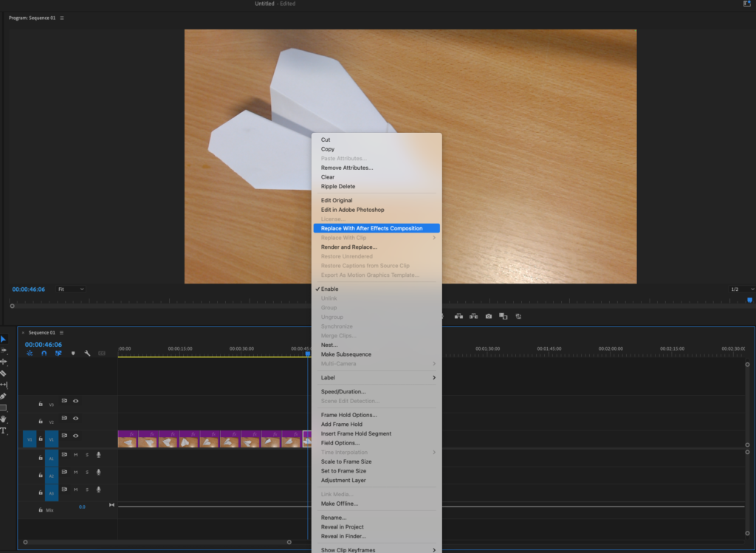Solo audio track A2

[86, 473]
